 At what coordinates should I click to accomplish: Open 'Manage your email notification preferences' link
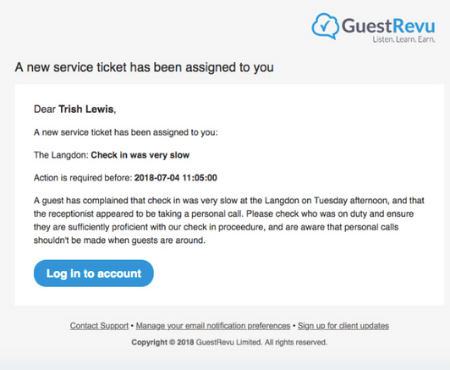point(213,326)
